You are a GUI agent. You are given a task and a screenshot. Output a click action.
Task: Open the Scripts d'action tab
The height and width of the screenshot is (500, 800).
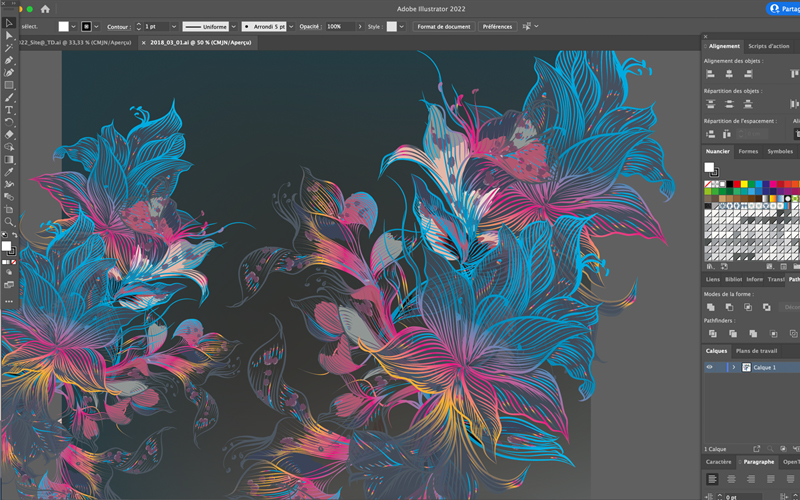770,46
